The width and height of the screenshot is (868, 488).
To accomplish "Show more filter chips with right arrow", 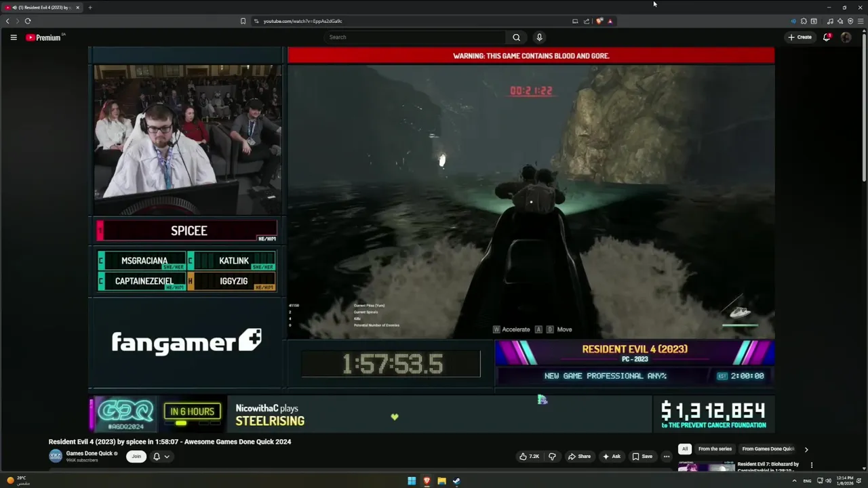I will click(x=806, y=449).
